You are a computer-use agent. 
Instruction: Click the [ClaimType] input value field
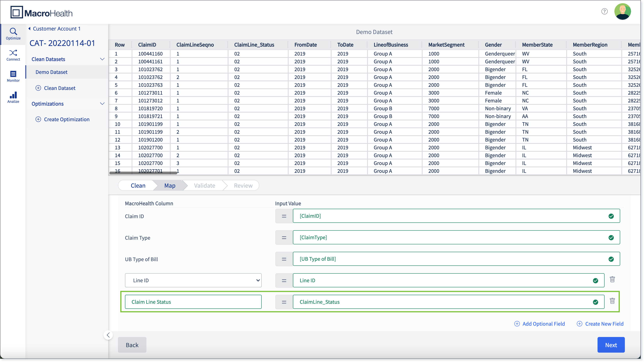pyautogui.click(x=456, y=237)
